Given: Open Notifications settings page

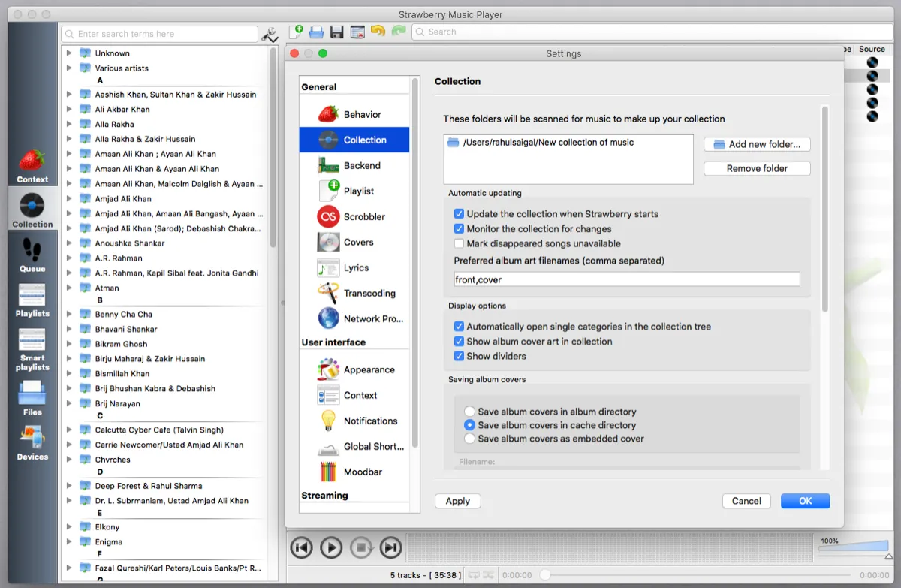Looking at the screenshot, I should pos(354,421).
